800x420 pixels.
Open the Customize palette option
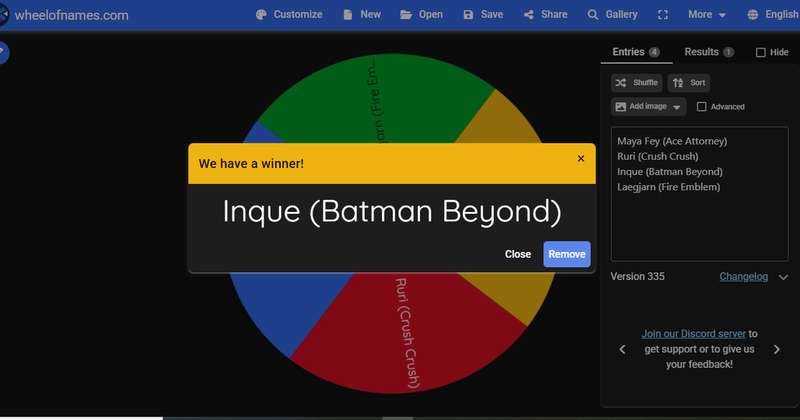[289, 14]
